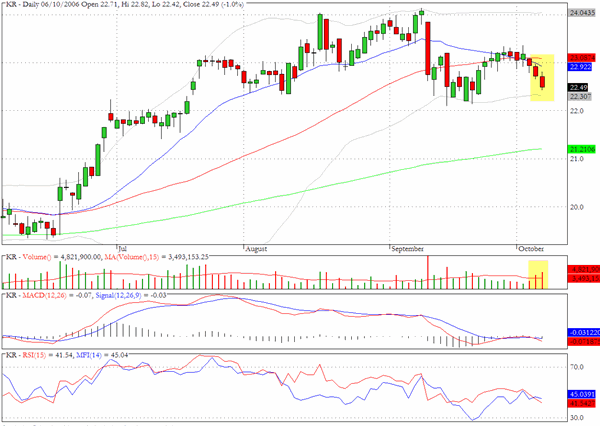Click the 30.0 RSI axis level label
This screenshot has width=600, height=426.
point(577,418)
